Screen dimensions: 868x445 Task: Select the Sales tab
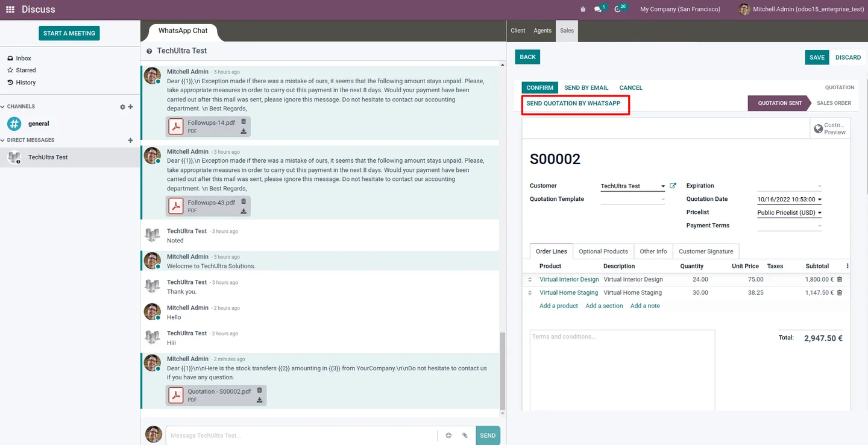(567, 31)
